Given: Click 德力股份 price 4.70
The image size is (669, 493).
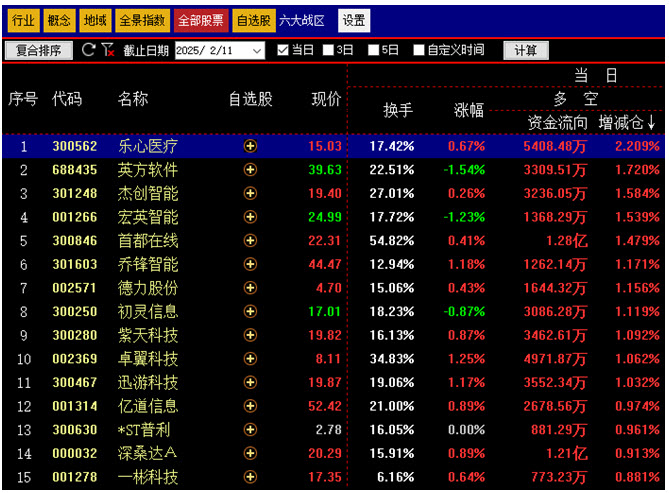Looking at the screenshot, I should click(x=329, y=288).
